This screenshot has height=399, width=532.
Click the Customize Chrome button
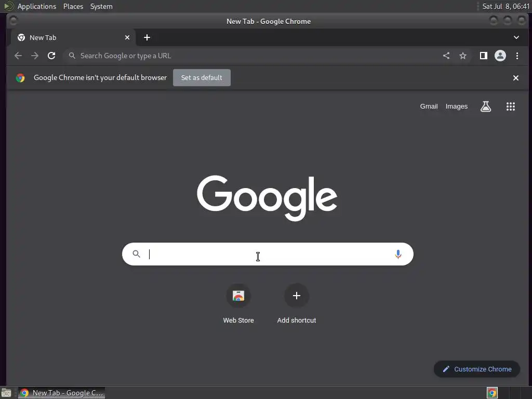point(477,369)
